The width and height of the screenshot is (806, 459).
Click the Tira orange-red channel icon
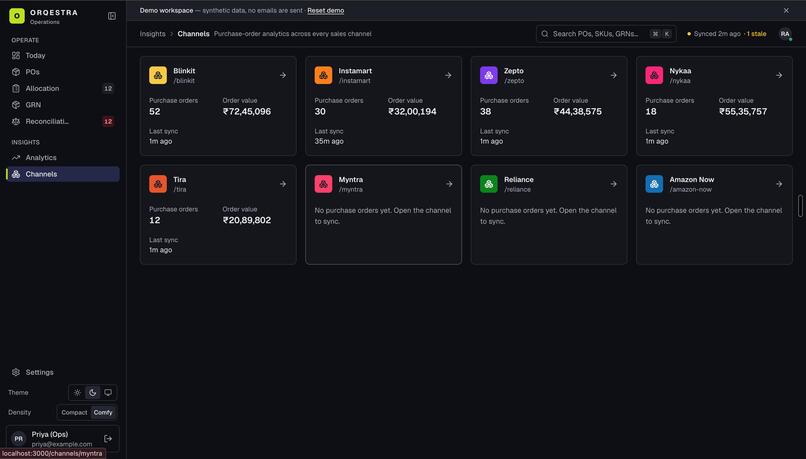158,184
